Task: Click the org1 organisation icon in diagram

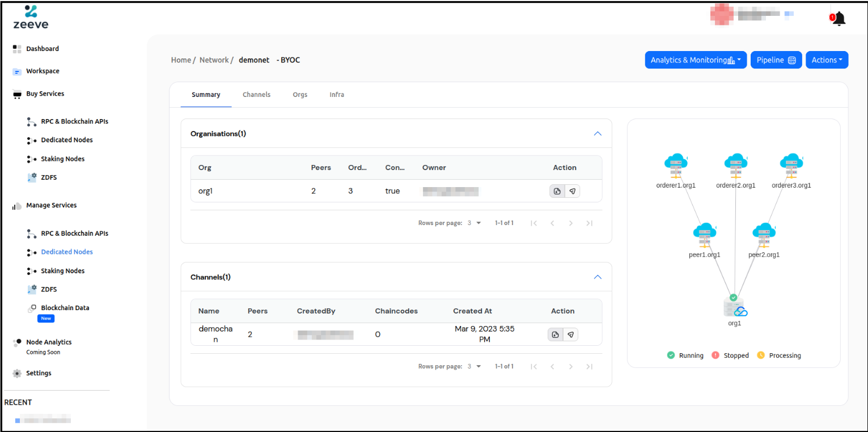Action: click(735, 307)
